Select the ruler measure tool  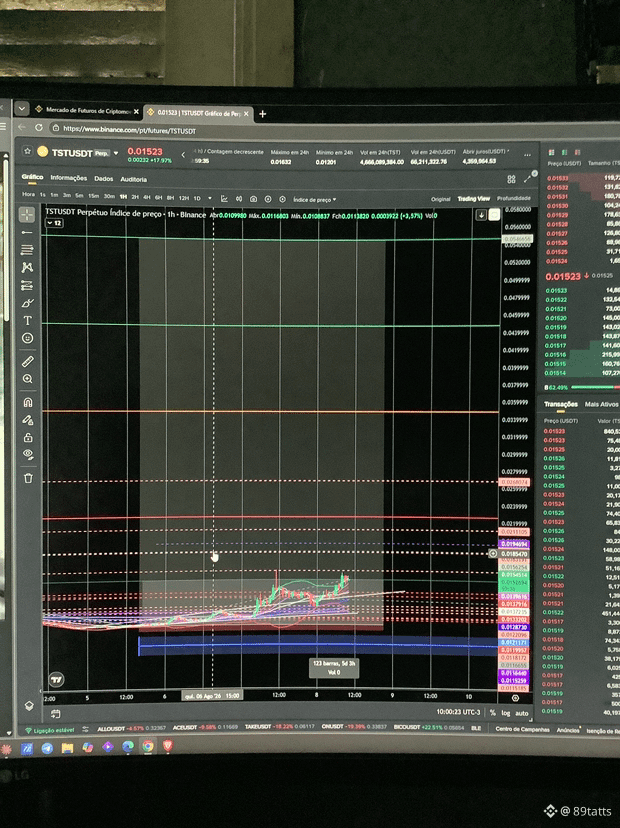27,362
